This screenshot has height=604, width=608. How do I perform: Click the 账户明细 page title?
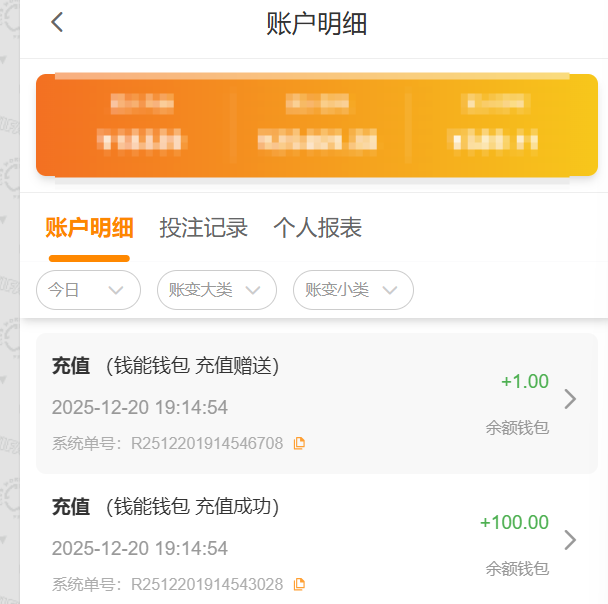317,24
